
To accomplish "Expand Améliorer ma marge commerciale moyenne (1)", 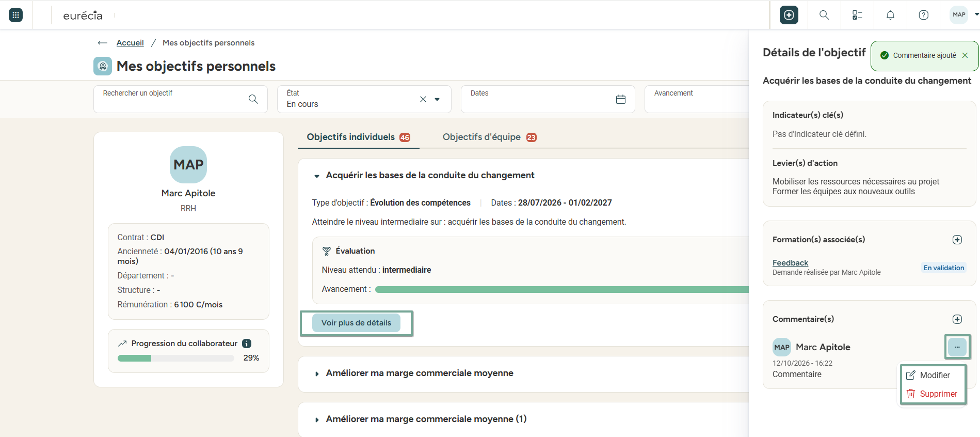I will pos(317,419).
